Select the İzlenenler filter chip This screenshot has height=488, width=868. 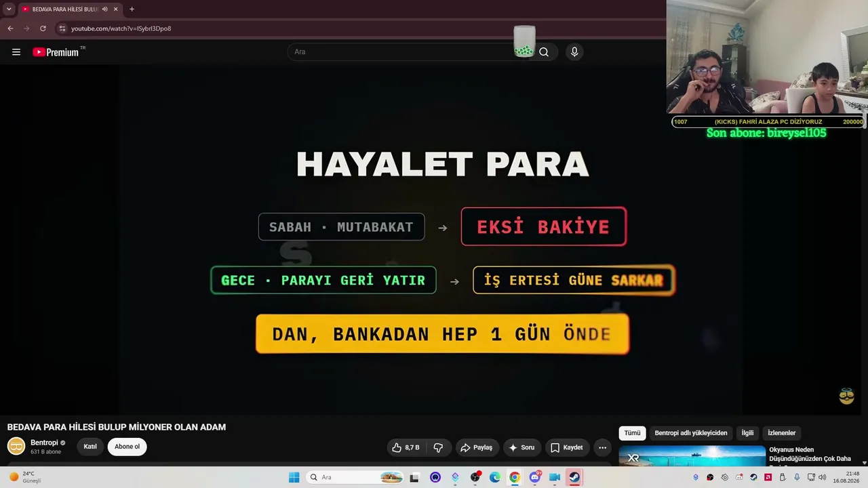click(782, 433)
